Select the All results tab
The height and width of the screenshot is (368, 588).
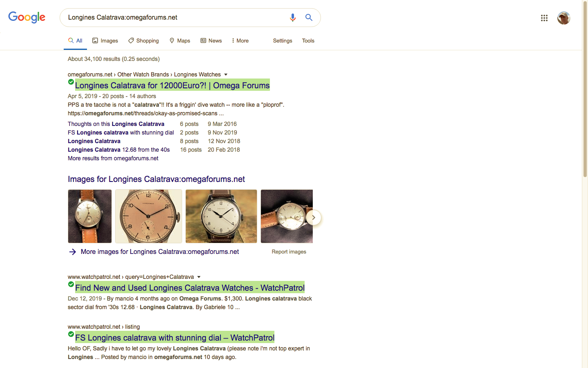(75, 41)
